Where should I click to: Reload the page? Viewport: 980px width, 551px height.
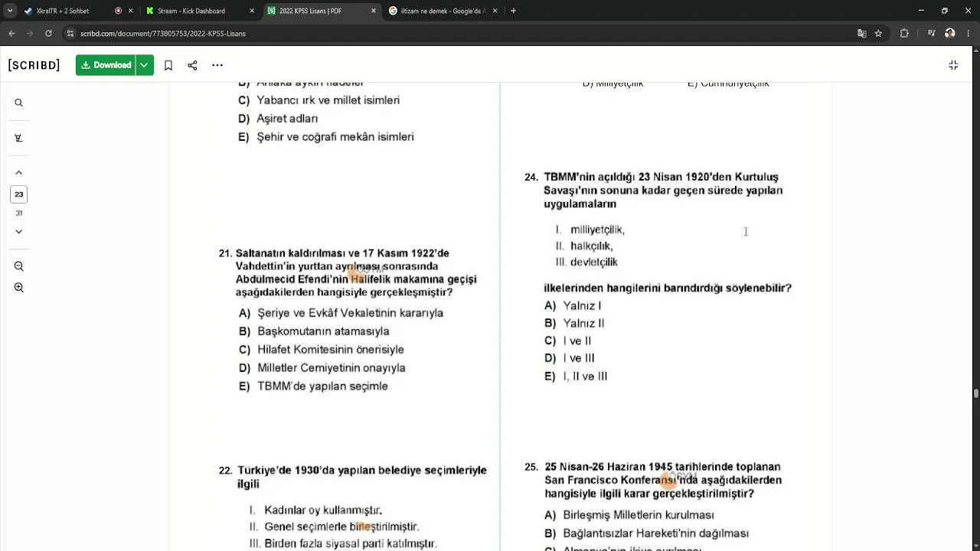tap(48, 34)
